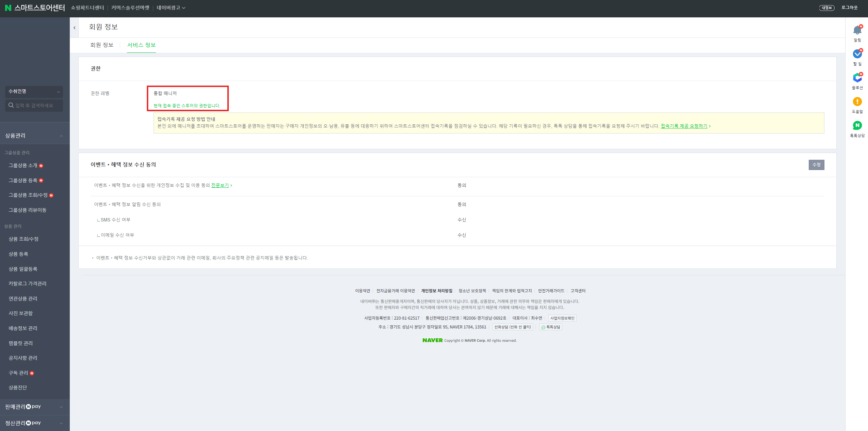Expand the 판매관리 pay menu section
Screen dimensions: 868x431
click(x=35, y=407)
